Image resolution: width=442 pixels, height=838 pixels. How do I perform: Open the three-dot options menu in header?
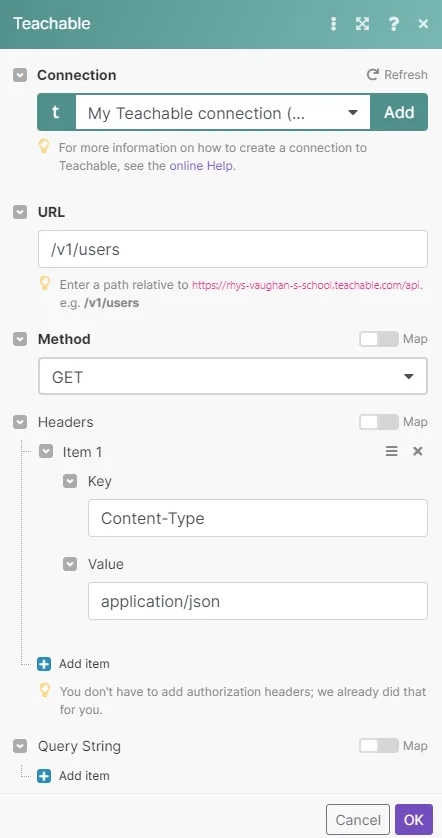(x=334, y=24)
